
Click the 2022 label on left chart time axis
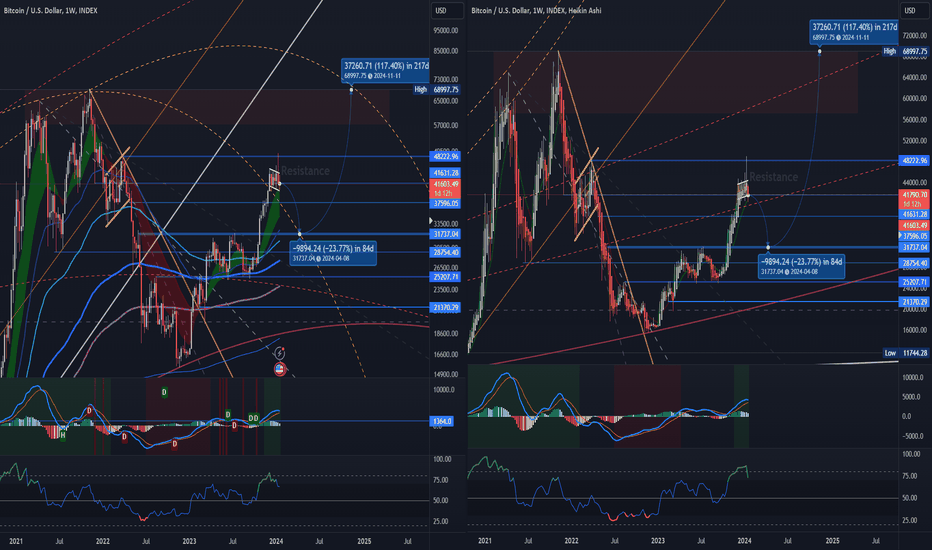(103, 541)
